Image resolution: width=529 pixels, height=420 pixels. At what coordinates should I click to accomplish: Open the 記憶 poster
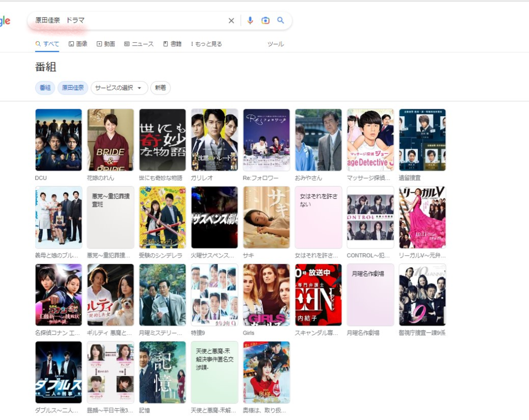coord(163,372)
